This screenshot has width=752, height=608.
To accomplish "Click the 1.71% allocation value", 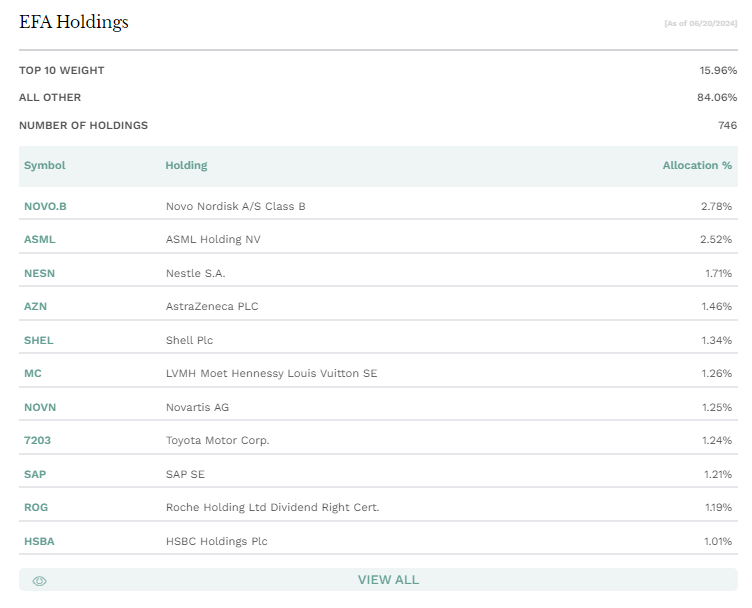I will pyautogui.click(x=718, y=273).
